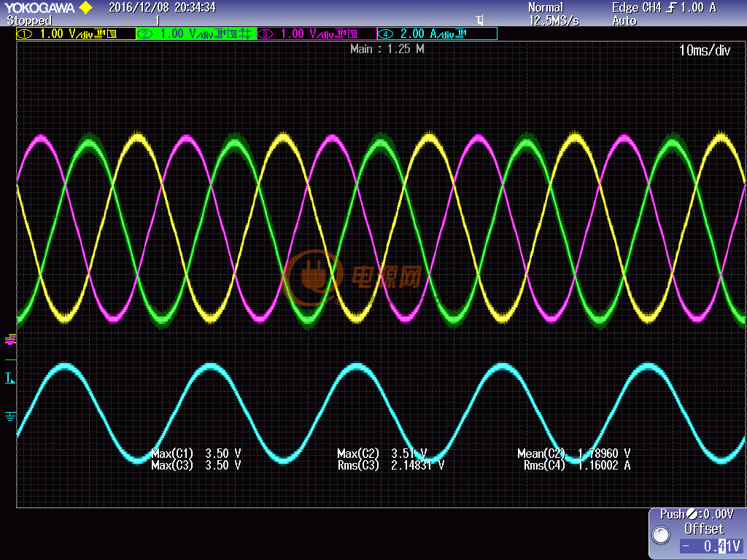The image size is (747, 560).
Task: Select the yellow CH1 1.00 V/div box
Action: (76, 34)
